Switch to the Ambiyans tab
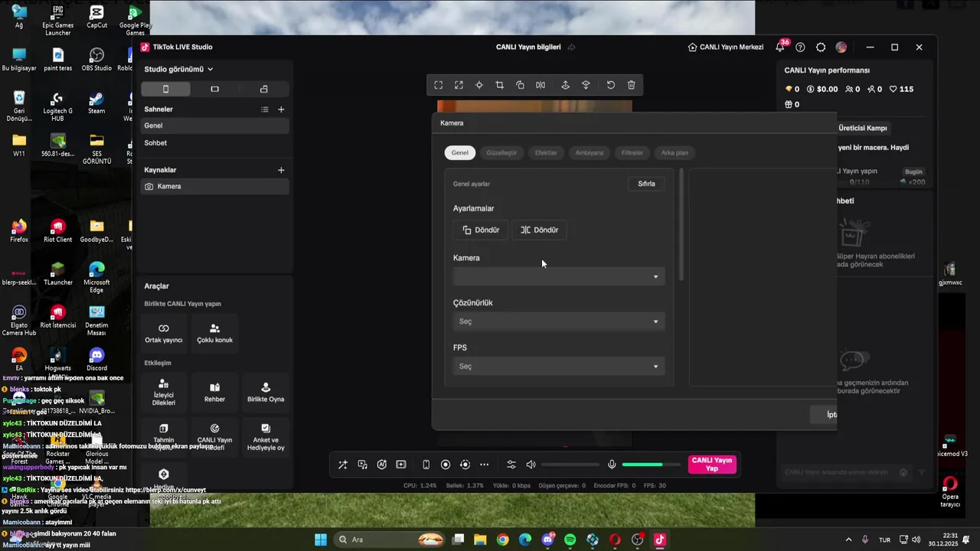 tap(590, 152)
